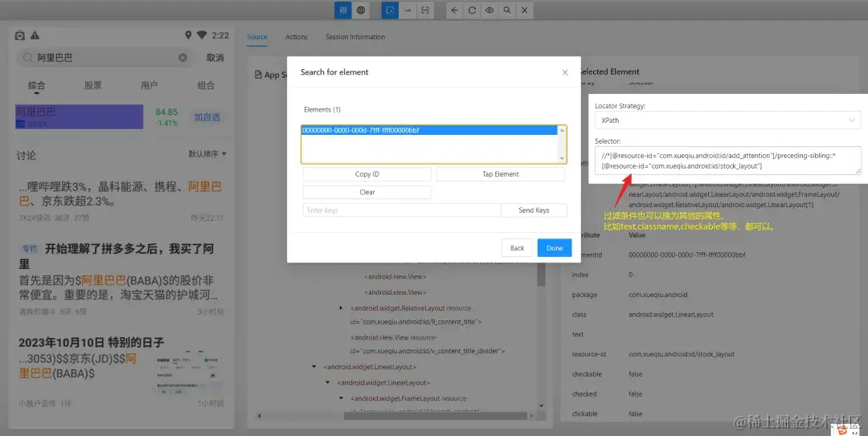Select the v_content_title_divider View node
Screen dimensions: 868x436
tap(428, 344)
